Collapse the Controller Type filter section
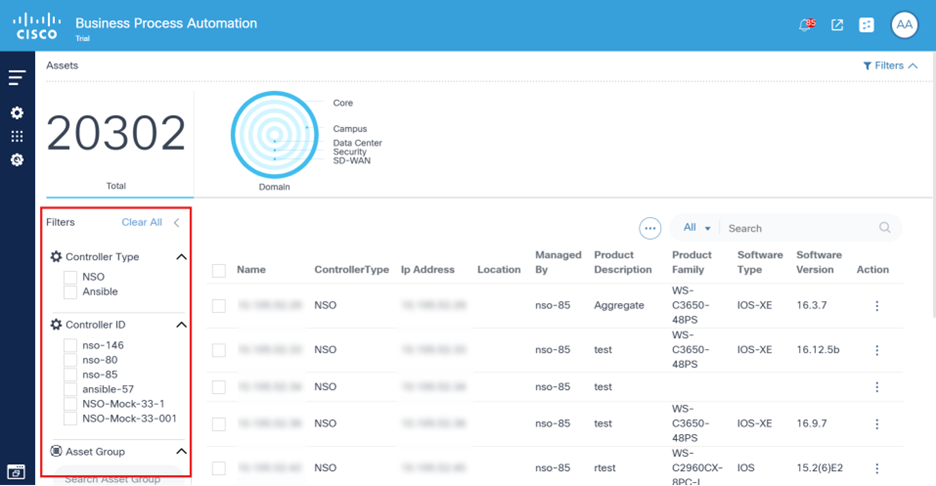936x486 pixels. [181, 257]
